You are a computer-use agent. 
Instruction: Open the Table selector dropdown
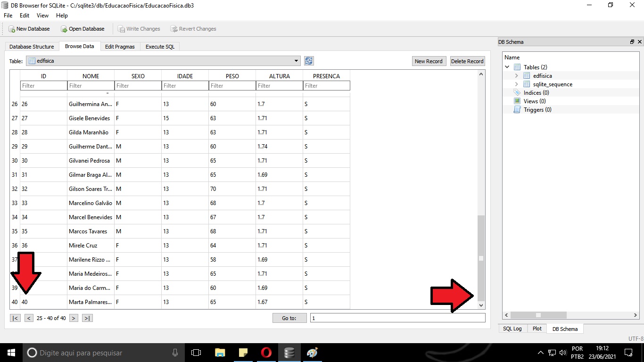click(296, 61)
